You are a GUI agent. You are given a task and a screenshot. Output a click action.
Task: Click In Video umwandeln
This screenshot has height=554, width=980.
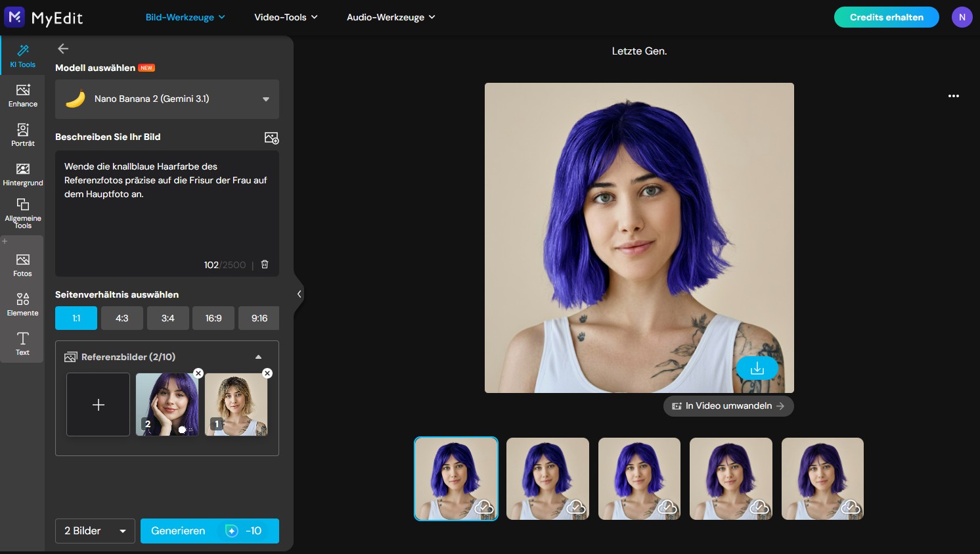click(728, 405)
